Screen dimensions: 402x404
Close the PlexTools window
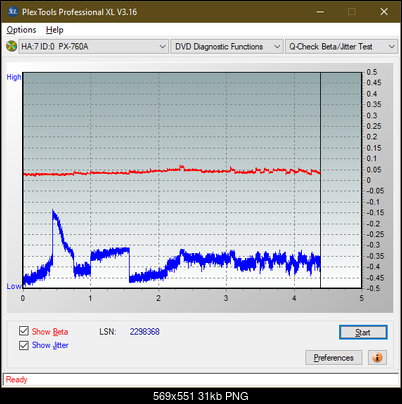[x=384, y=12]
